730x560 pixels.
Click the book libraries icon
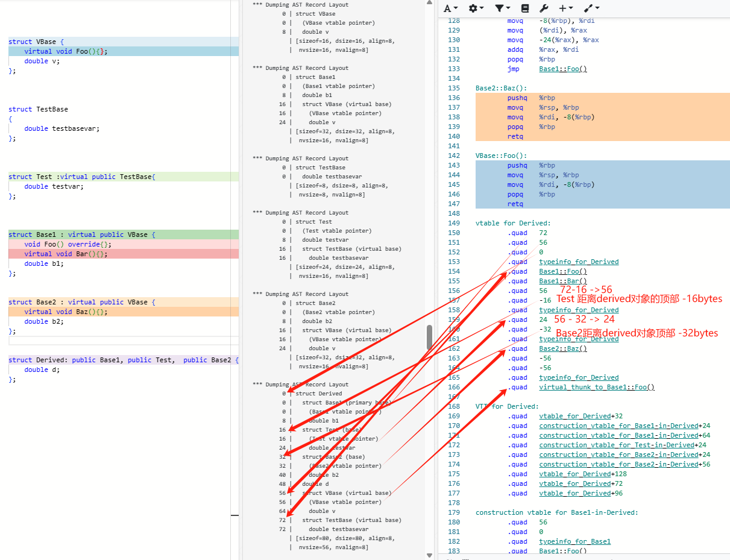coord(525,8)
